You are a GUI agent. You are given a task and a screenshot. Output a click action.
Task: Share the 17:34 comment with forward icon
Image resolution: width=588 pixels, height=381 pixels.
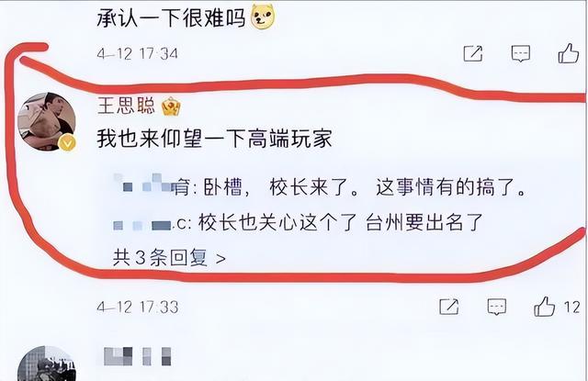[473, 53]
